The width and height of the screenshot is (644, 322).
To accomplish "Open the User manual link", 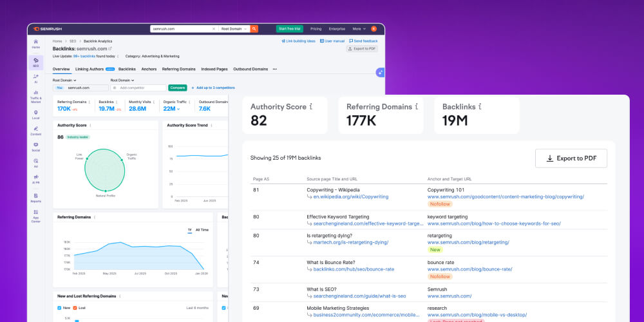I will point(332,41).
